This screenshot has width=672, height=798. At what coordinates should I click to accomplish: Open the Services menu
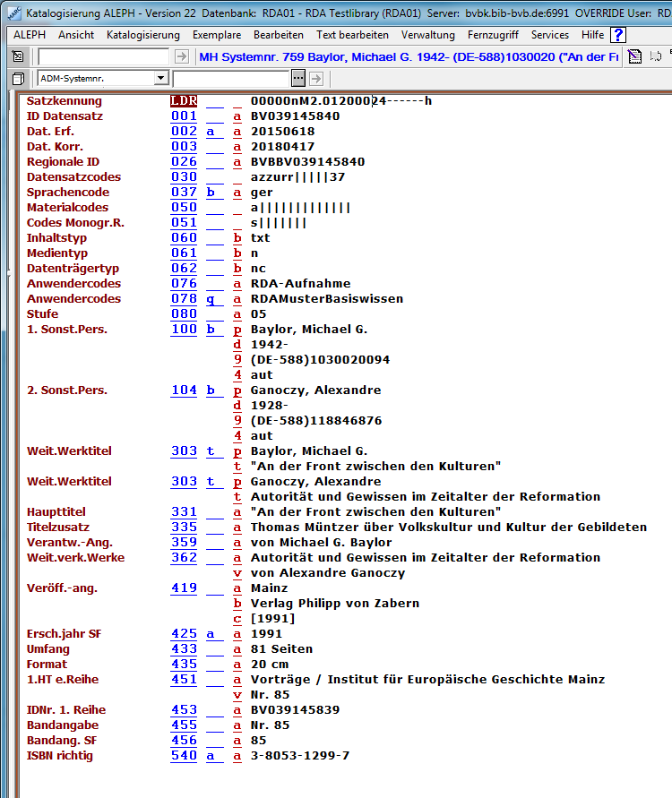coord(549,35)
